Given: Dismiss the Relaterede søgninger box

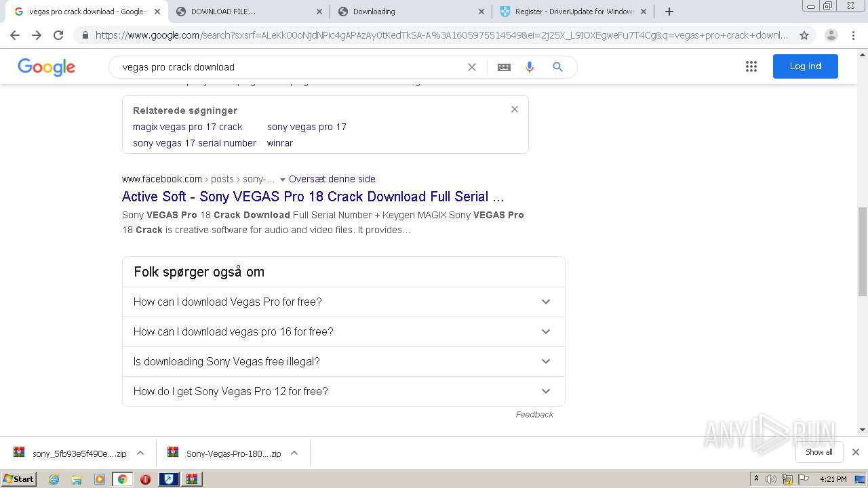Looking at the screenshot, I should click(515, 109).
